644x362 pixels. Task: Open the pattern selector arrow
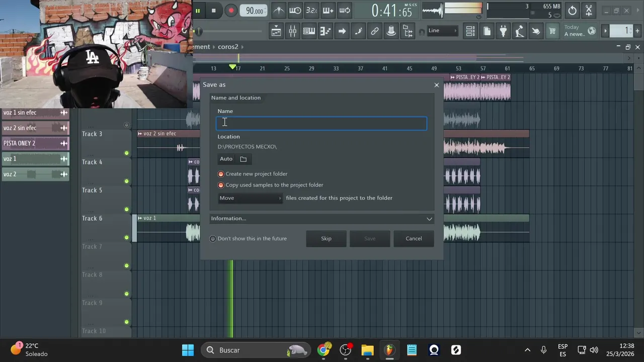[606, 31]
